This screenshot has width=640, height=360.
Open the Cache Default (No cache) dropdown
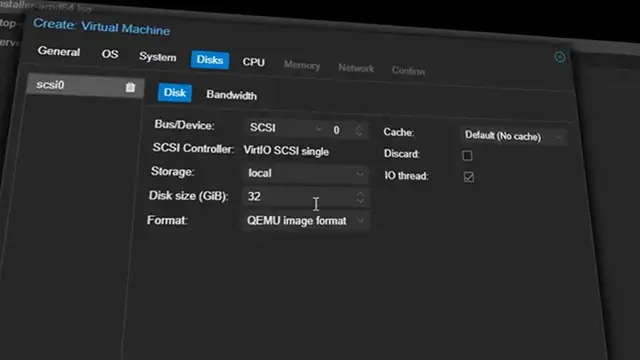558,138
